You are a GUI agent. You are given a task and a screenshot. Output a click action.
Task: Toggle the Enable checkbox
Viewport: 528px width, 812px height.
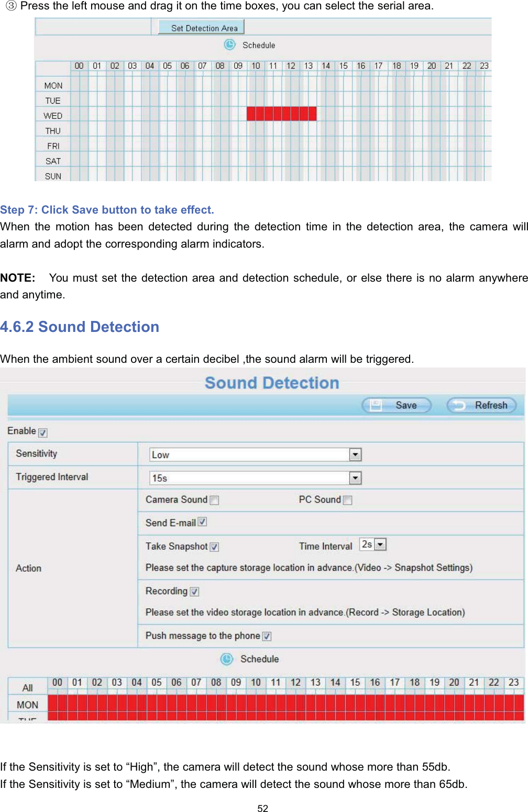coord(43,433)
